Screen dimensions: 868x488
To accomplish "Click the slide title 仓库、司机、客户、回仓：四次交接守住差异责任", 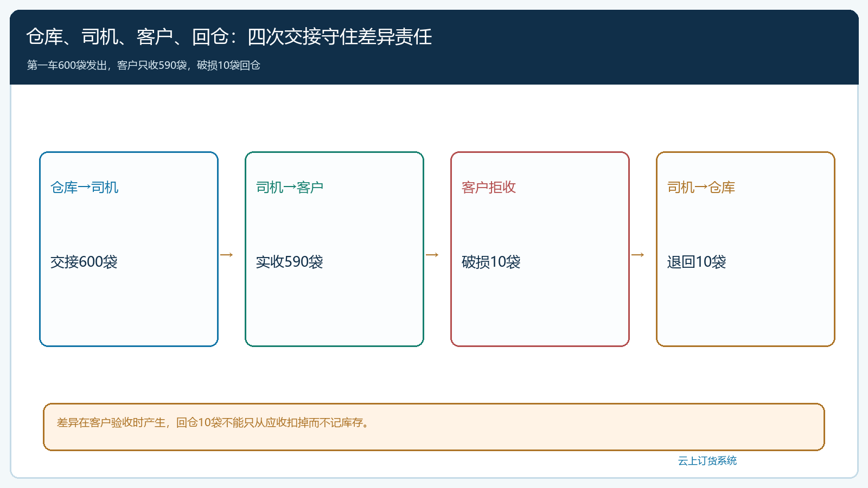I will (x=229, y=37).
